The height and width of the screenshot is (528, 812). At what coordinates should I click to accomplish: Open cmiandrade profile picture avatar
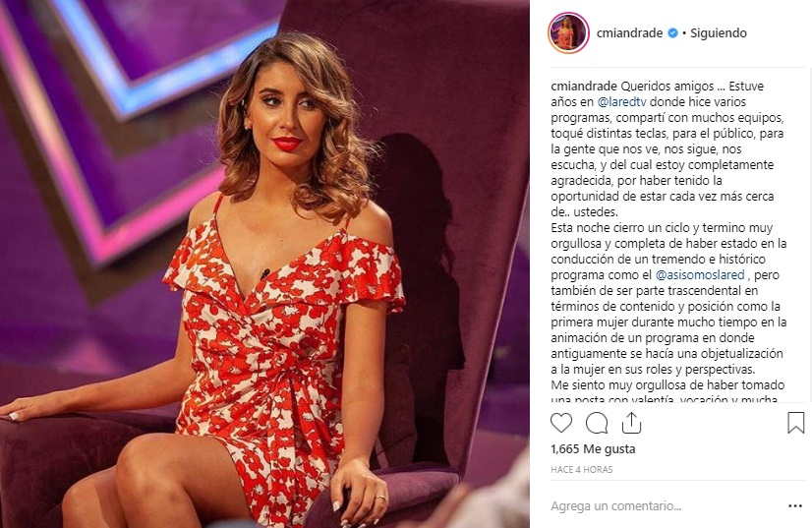(568, 32)
